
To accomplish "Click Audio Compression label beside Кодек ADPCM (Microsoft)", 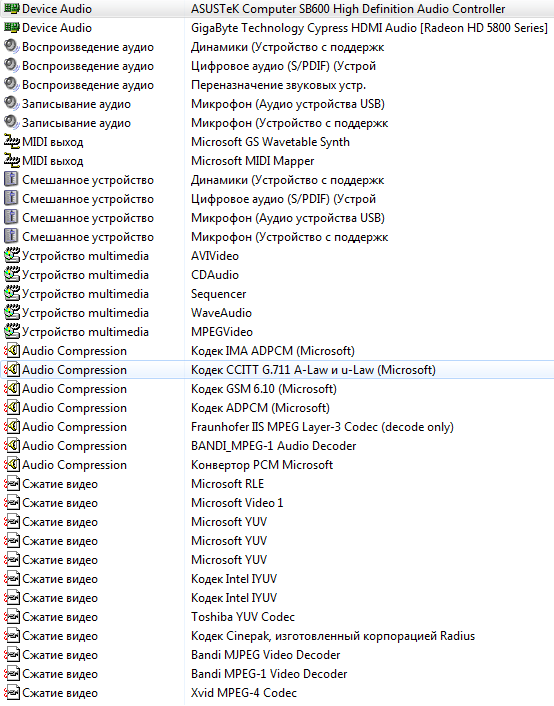I will 74,407.
